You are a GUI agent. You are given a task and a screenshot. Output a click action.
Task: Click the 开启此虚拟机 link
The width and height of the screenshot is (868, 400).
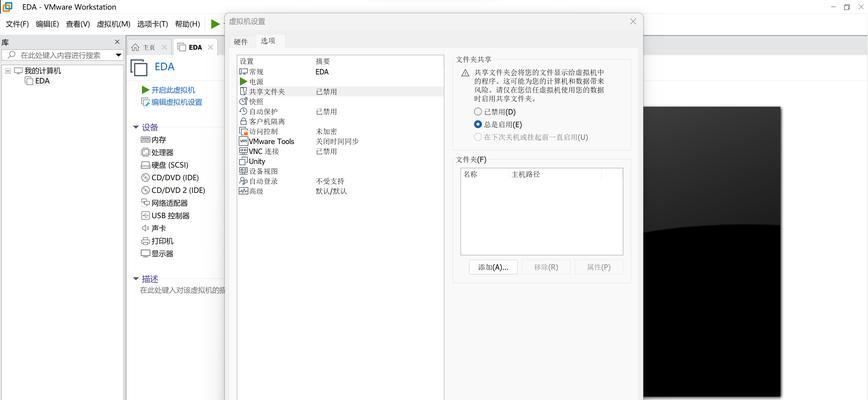pos(173,90)
